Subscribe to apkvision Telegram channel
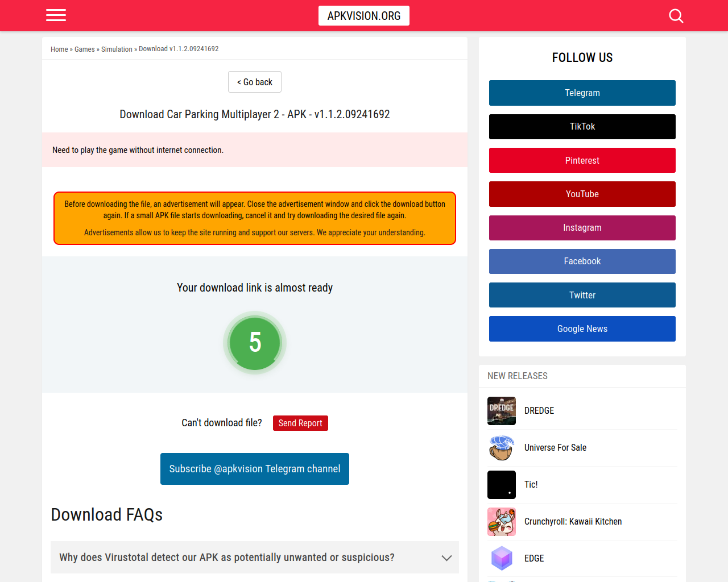This screenshot has width=728, height=582. click(x=255, y=469)
